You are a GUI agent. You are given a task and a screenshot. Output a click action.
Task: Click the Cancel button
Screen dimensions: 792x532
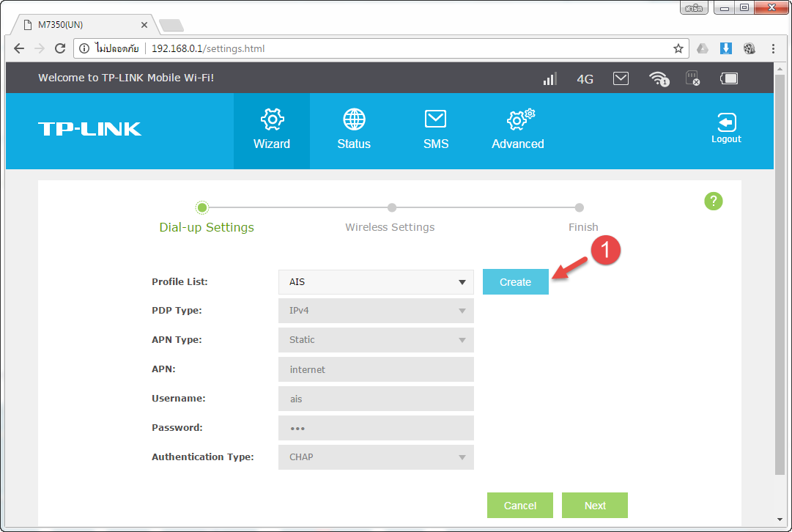(x=519, y=505)
